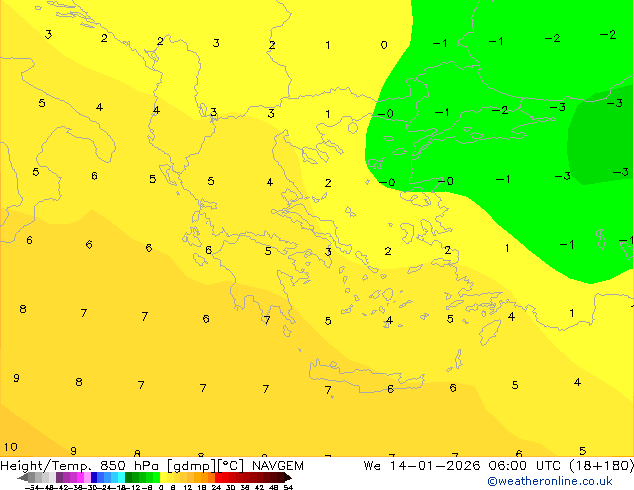Click the We 14-01-2026 06:00 UTC timestamp
634x490 pixels.
[x=499, y=466]
